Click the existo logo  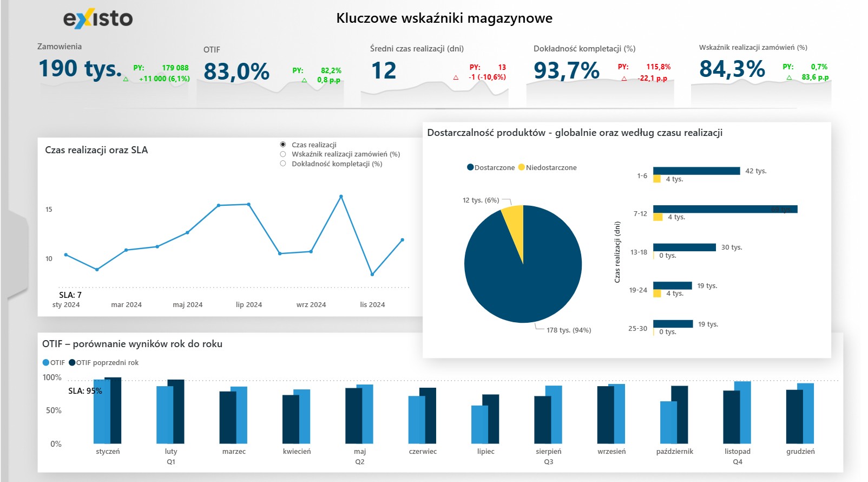98,19
